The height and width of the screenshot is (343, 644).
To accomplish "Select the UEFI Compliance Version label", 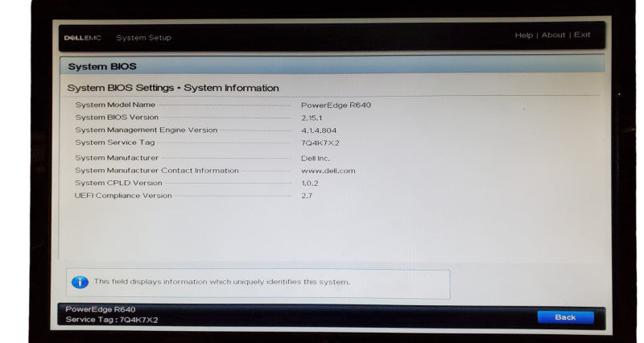I will [123, 196].
